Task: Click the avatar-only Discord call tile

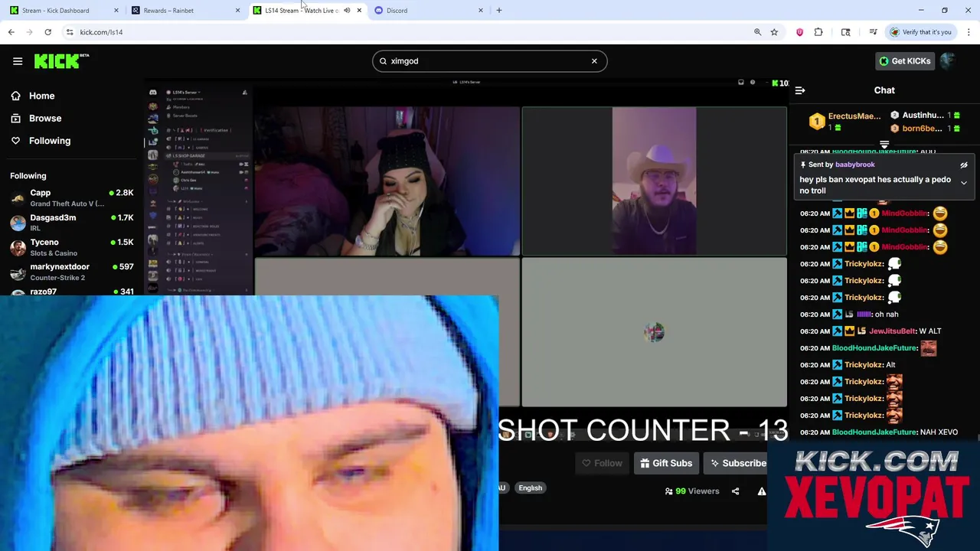Action: (654, 332)
